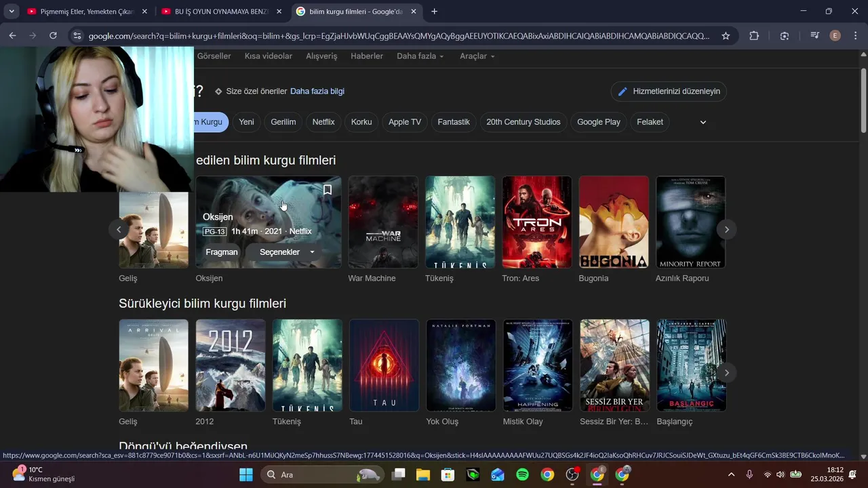Bookmark this page with the star icon
Screen dimensions: 868x488
point(726,36)
